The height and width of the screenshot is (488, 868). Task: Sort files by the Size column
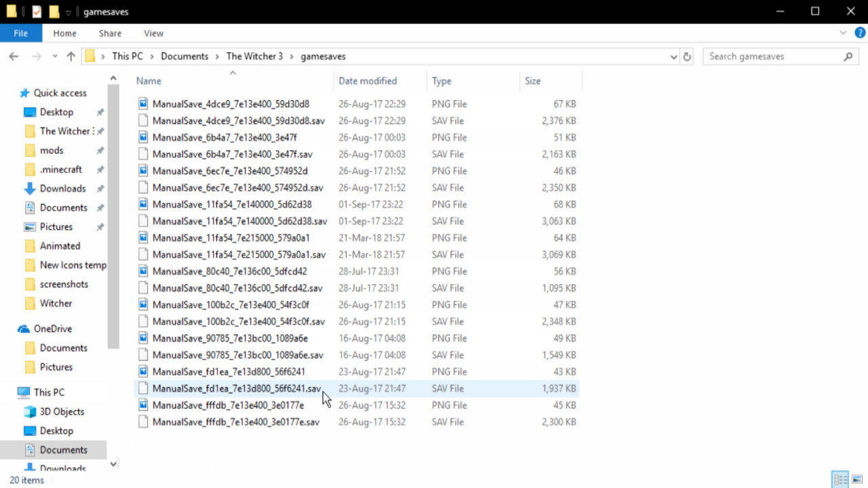pos(533,81)
